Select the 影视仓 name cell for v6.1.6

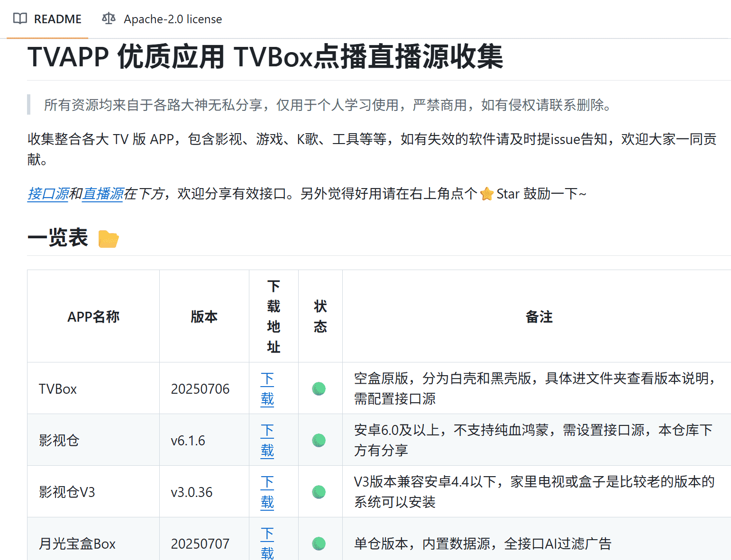[93, 440]
